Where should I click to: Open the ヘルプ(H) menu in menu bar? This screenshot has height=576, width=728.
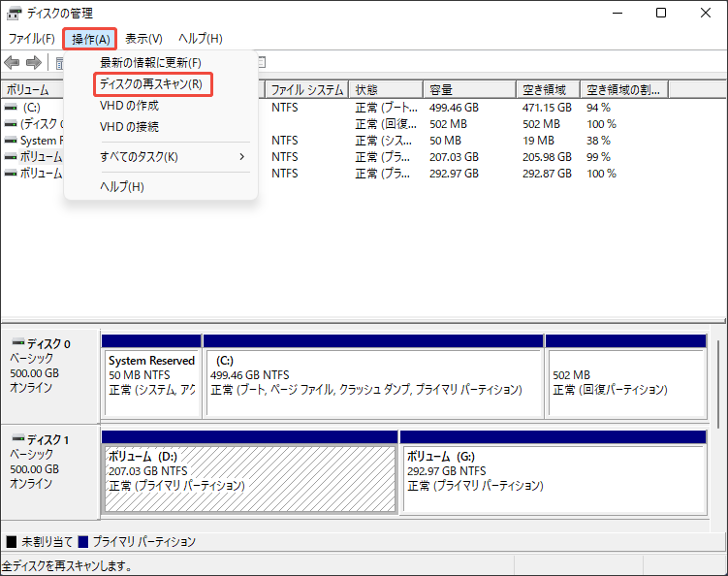point(201,39)
